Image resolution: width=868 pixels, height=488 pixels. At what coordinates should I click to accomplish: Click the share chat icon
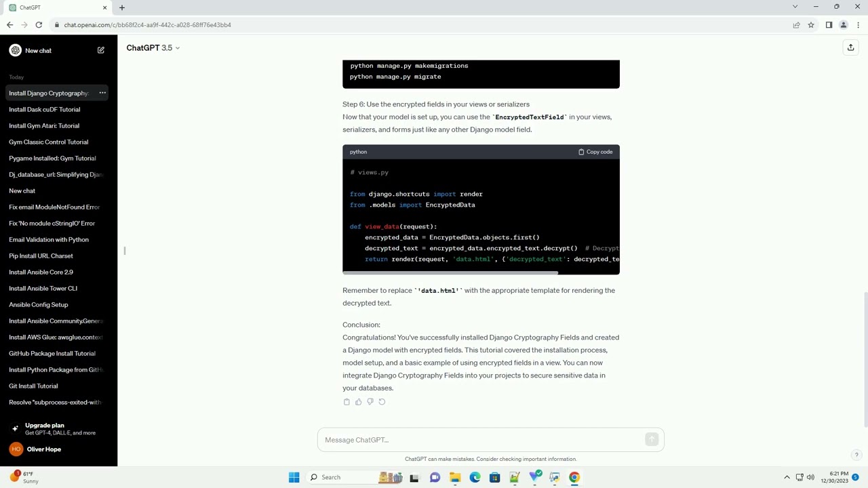(x=850, y=47)
